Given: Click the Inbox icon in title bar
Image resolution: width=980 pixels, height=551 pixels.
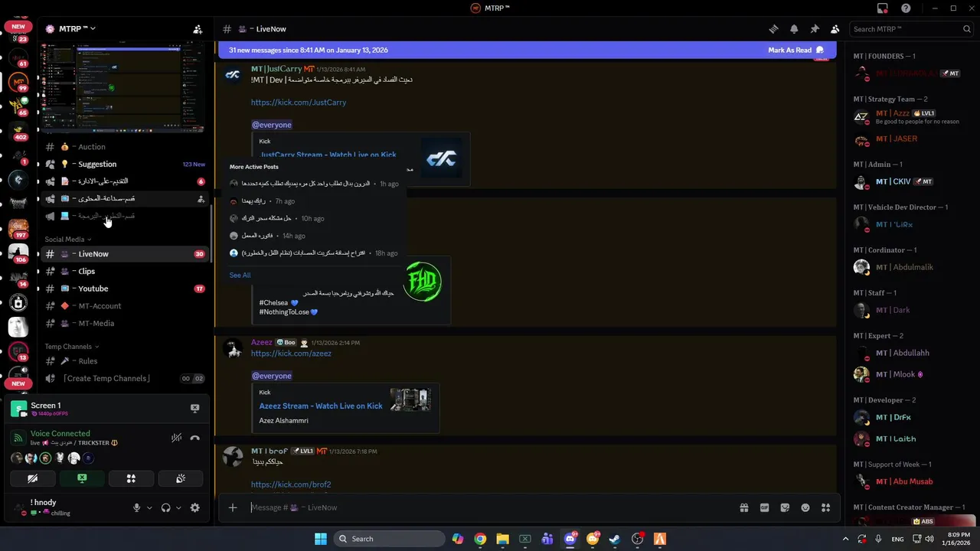Looking at the screenshot, I should coord(883,8).
